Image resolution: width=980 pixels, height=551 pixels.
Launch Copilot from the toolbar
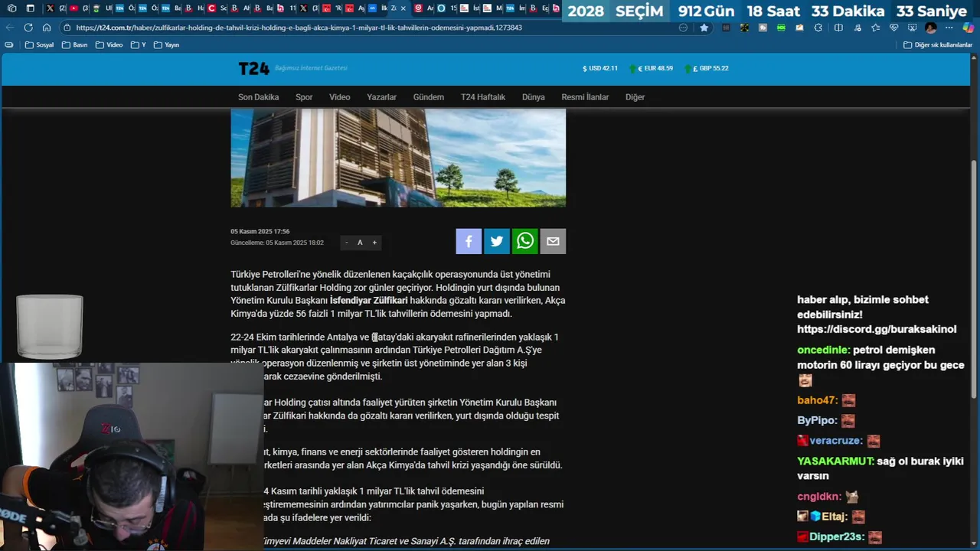969,28
